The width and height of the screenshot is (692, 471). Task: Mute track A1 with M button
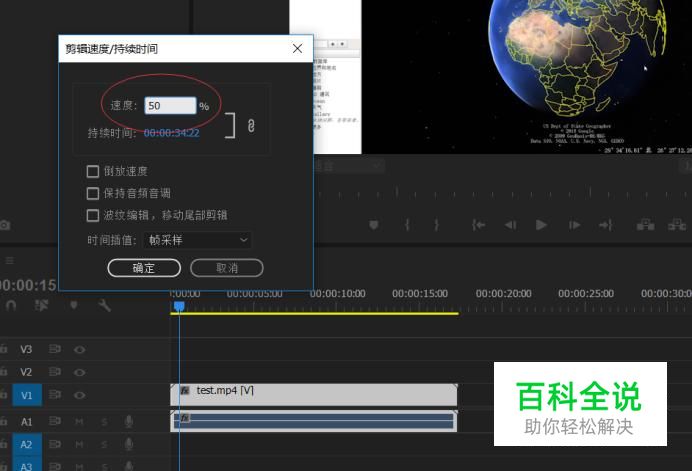click(x=79, y=422)
